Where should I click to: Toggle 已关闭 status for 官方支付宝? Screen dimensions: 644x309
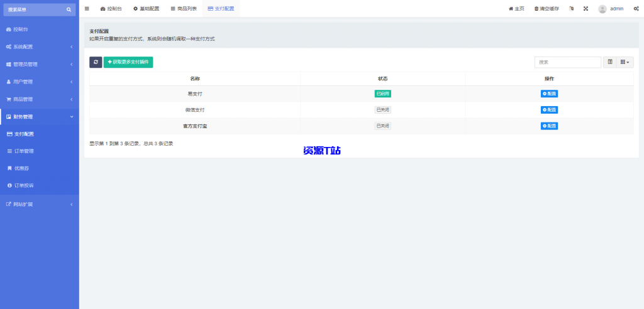383,126
